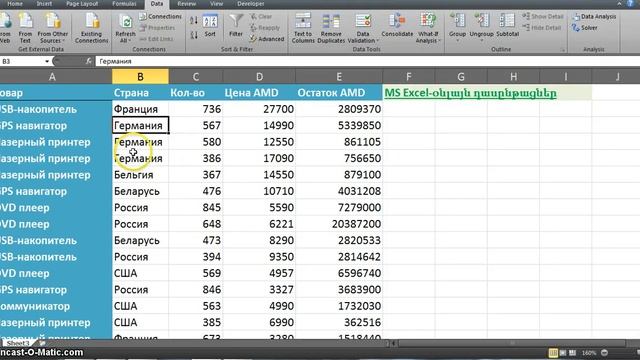
Task: Switch to Normal view in status bar
Action: [553, 353]
